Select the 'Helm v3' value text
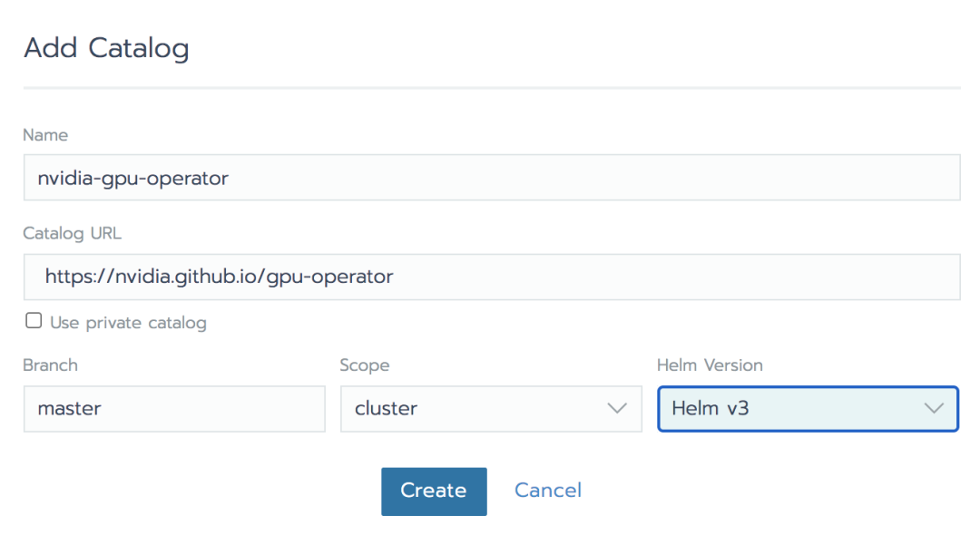This screenshot has height=535, width=980. click(710, 408)
